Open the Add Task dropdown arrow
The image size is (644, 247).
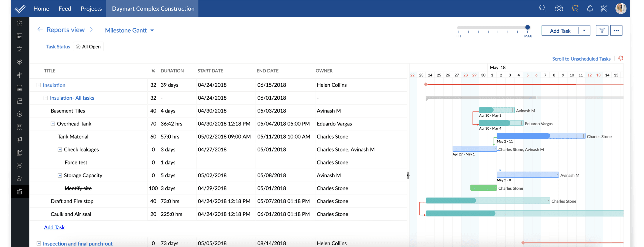click(584, 30)
